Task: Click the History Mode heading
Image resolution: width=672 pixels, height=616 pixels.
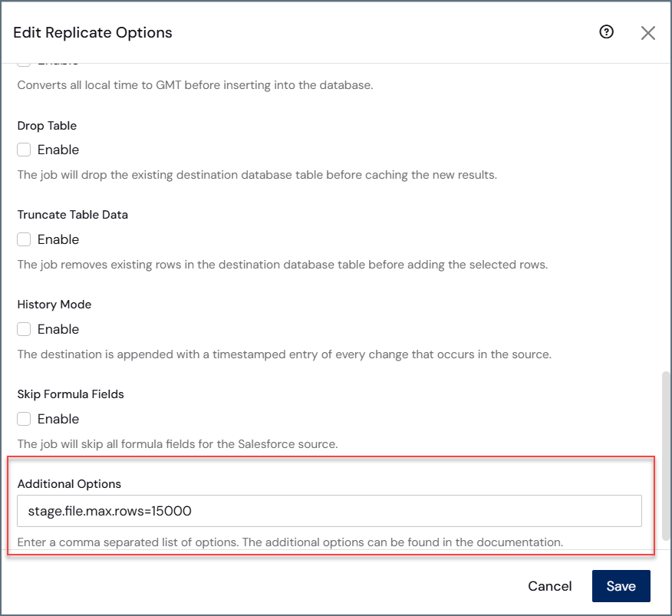Action: (54, 305)
